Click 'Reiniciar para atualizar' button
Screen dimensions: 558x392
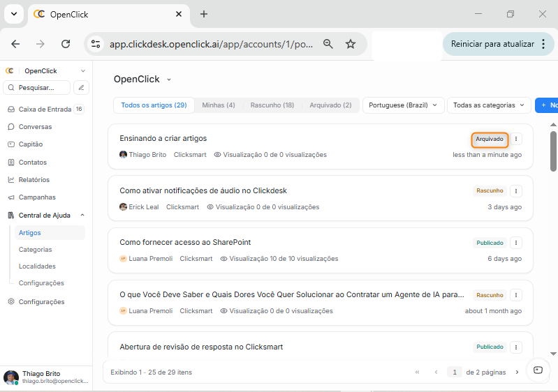[x=492, y=44]
